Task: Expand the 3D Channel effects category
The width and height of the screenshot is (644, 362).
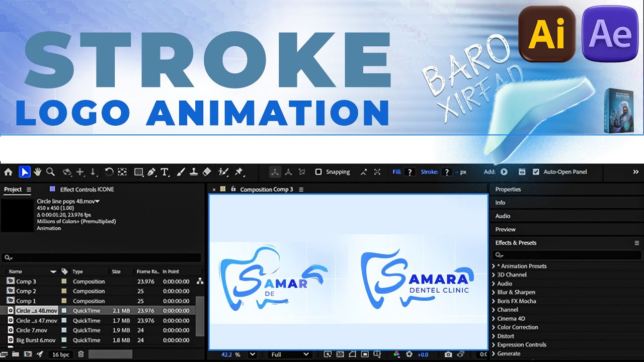Action: click(x=494, y=275)
